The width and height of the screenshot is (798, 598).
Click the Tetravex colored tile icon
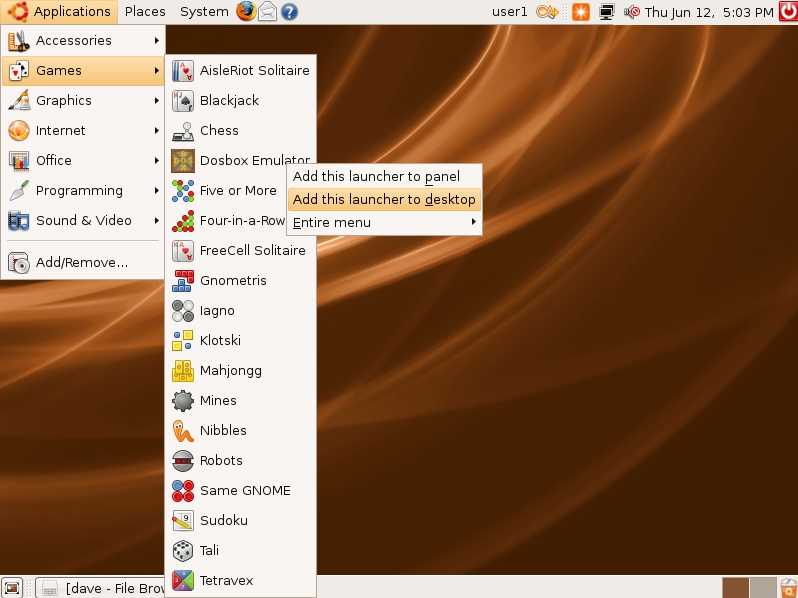coord(182,581)
